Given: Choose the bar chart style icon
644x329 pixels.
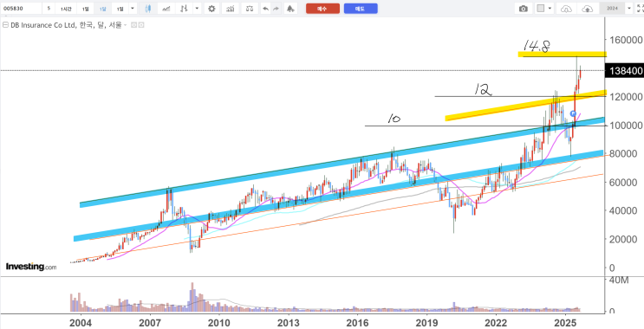Looking at the screenshot, I should tap(184, 9).
